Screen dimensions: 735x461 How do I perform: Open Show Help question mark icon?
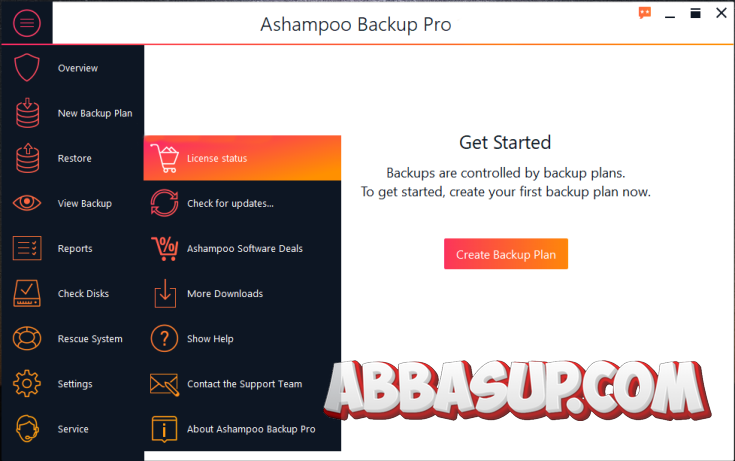[164, 338]
